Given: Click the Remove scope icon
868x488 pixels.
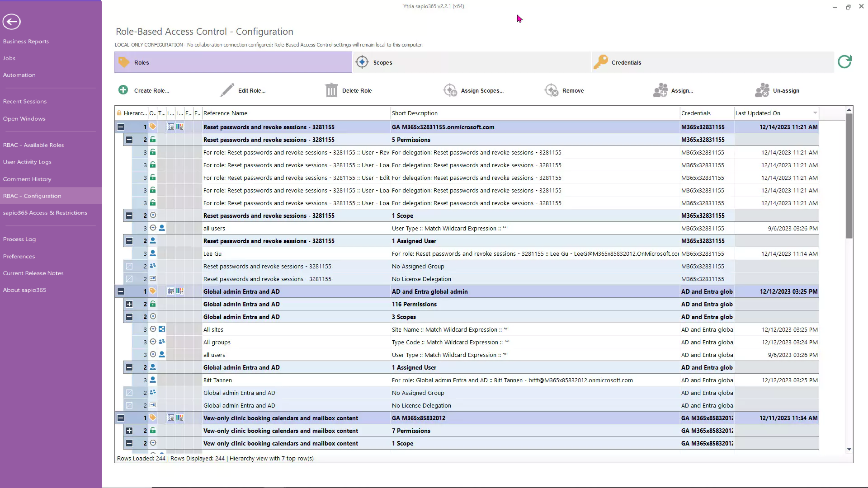Looking at the screenshot, I should (x=552, y=90).
